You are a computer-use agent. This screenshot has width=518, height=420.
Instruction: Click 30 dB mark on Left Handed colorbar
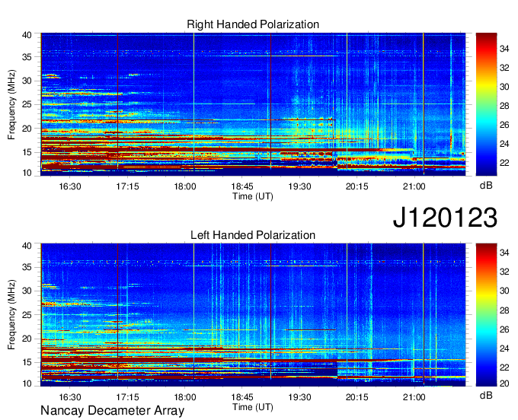(504, 291)
